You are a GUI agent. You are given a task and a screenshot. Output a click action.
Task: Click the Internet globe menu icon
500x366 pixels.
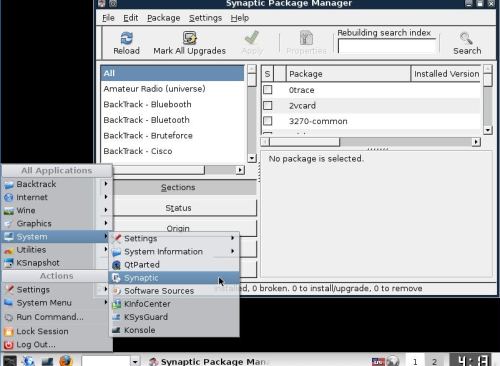coord(9,197)
